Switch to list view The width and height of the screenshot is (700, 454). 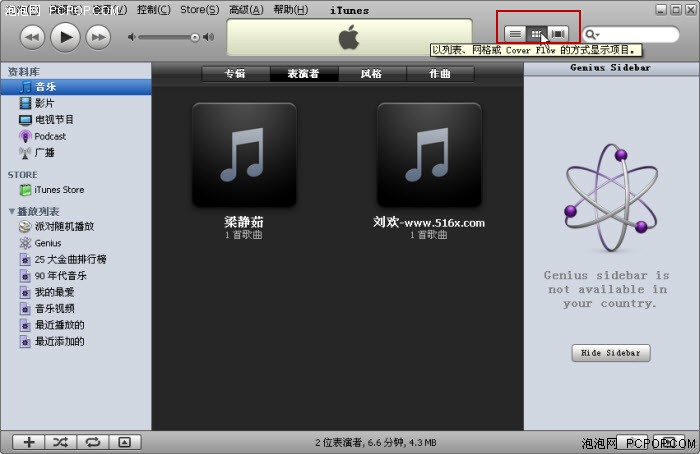515,33
